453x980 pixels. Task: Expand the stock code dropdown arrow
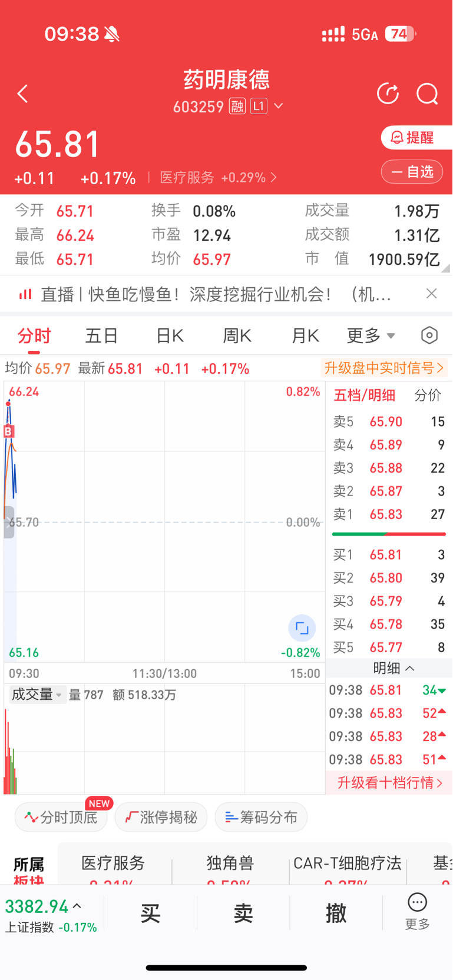(x=279, y=107)
